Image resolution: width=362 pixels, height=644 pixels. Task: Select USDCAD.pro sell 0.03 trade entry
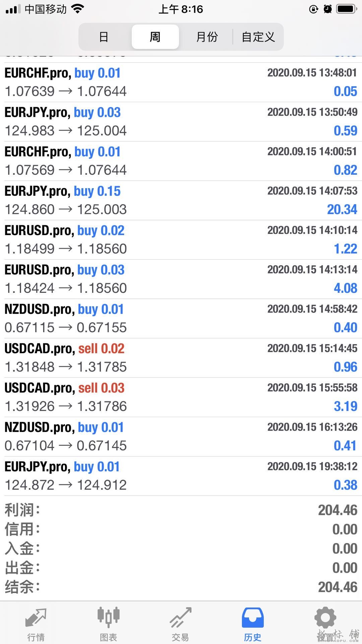coord(181,397)
